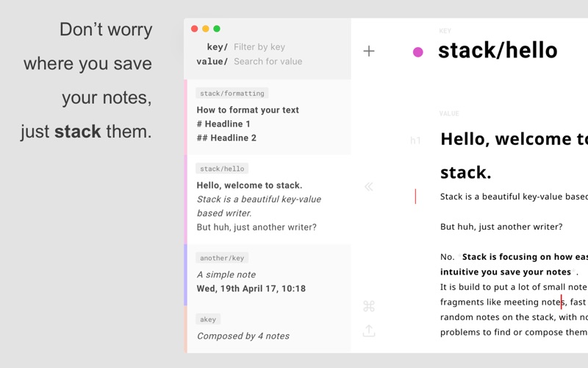Screen dimensions: 588x368
Task: Open the another/key note
Action: coord(268,275)
